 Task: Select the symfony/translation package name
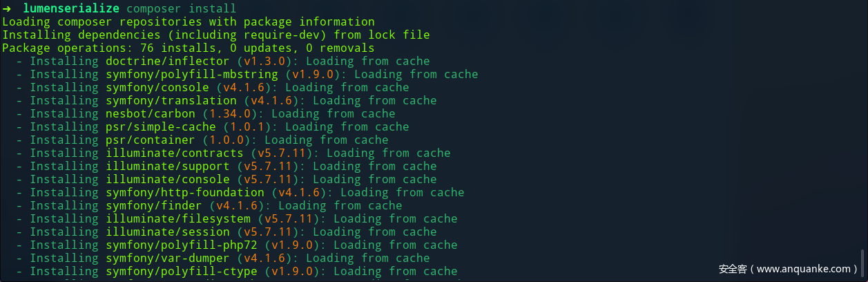click(171, 101)
